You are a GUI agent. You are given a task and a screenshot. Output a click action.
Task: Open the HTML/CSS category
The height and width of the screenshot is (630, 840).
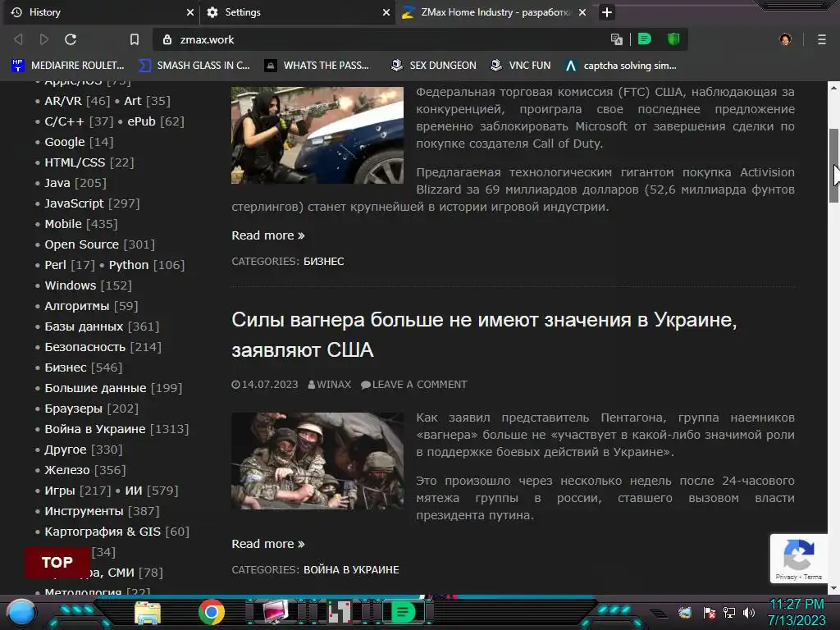75,162
